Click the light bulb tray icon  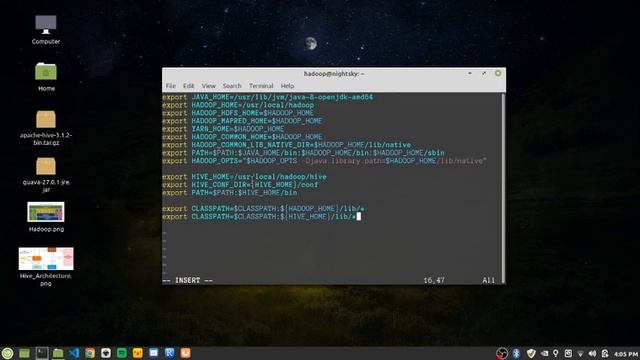(556, 353)
